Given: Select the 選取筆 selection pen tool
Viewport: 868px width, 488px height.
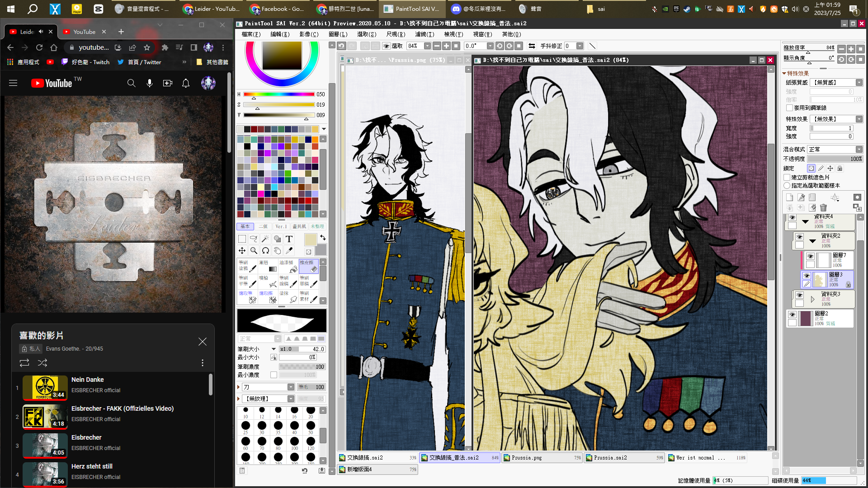Looking at the screenshot, I should pyautogui.click(x=248, y=297).
